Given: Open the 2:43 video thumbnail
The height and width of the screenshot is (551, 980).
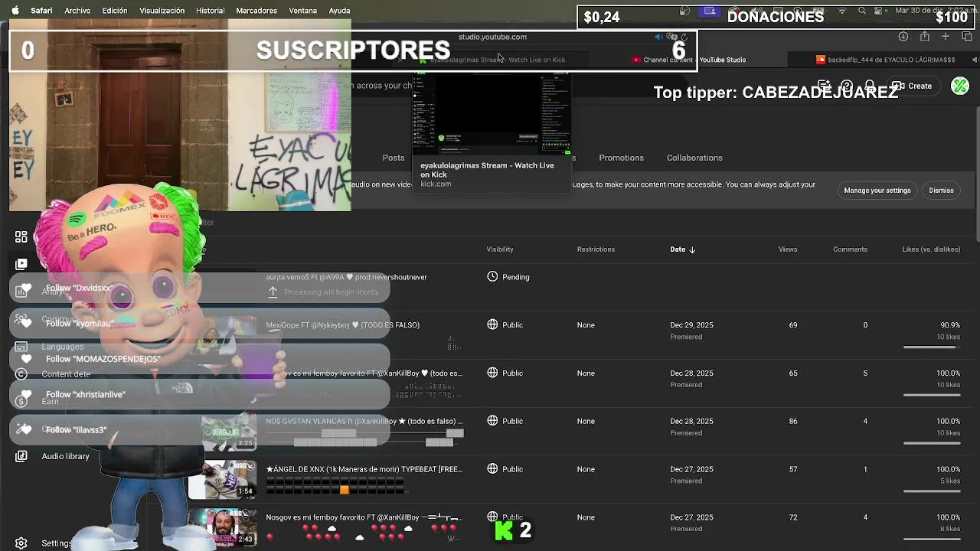Looking at the screenshot, I should [223, 527].
